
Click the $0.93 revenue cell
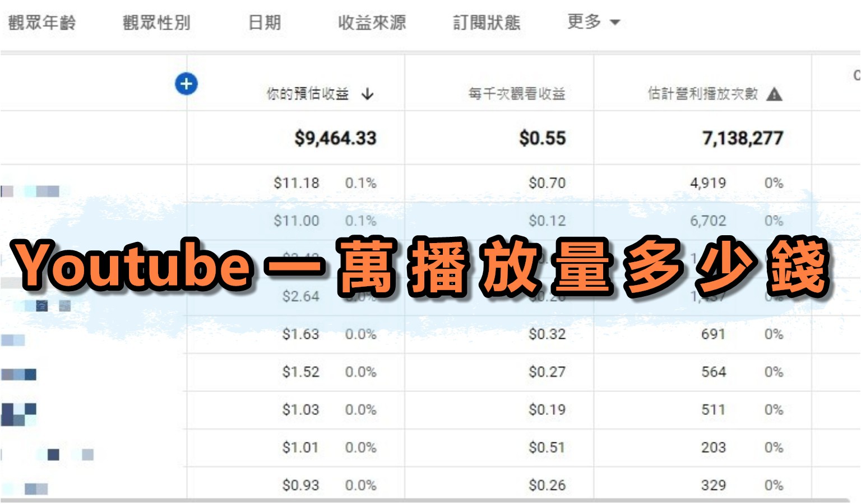(x=300, y=485)
